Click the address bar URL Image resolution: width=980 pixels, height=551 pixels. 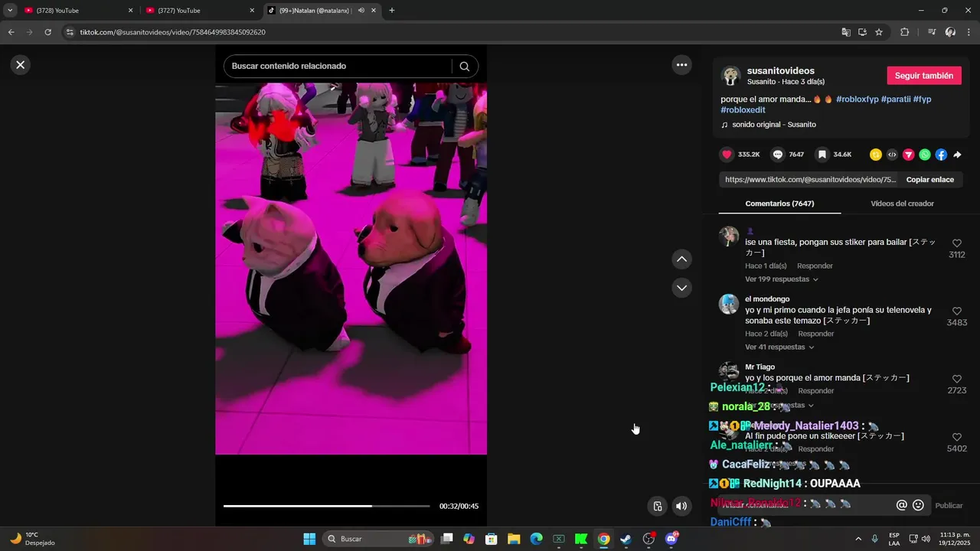click(173, 32)
